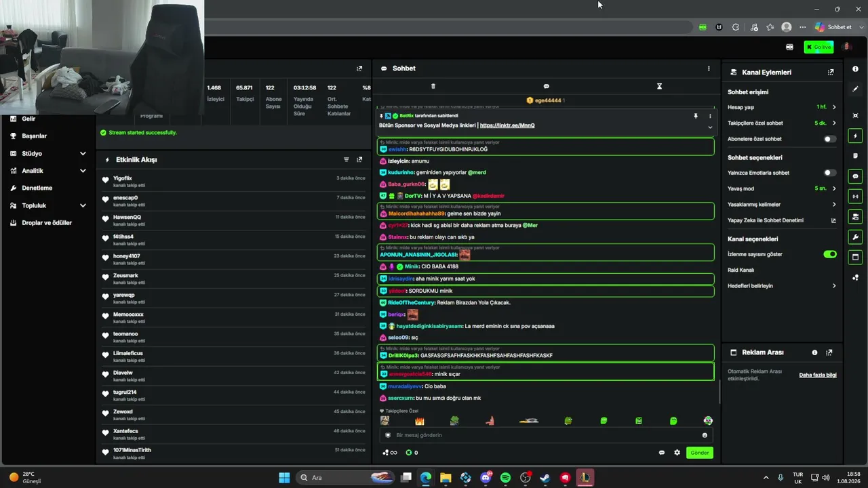This screenshot has height=488, width=868.
Task: Open the pinned message options menu
Action: coord(710,116)
